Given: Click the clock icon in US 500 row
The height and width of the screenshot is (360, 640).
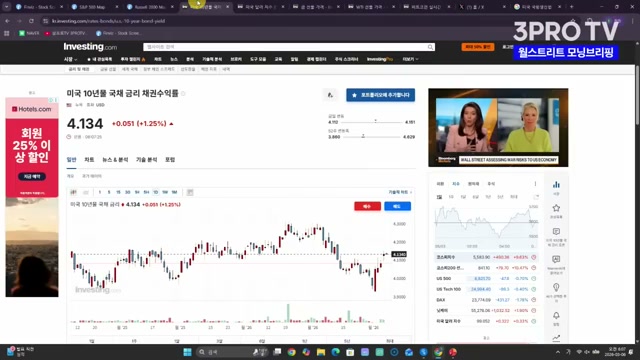Looking at the screenshot, I should pos(533,279).
